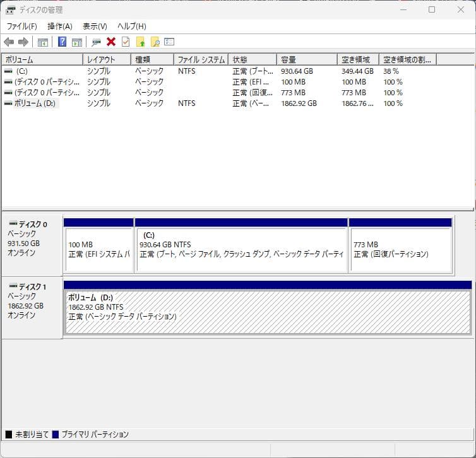Click the connect/refresh disk toolbar icon

pyautogui.click(x=96, y=42)
